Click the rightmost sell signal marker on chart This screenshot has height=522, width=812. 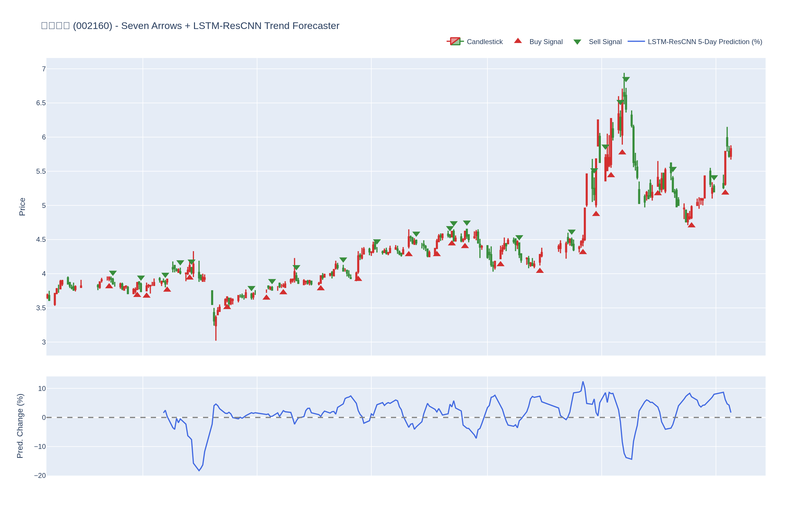coord(714,177)
